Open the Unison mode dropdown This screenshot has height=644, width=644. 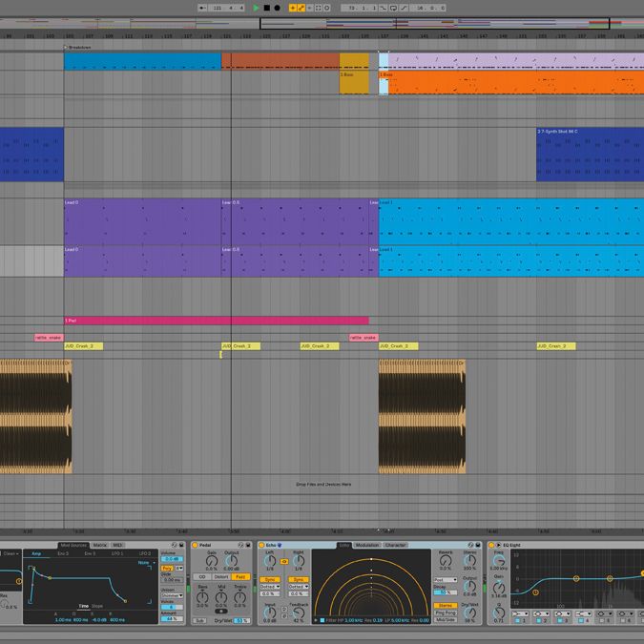[x=172, y=595]
